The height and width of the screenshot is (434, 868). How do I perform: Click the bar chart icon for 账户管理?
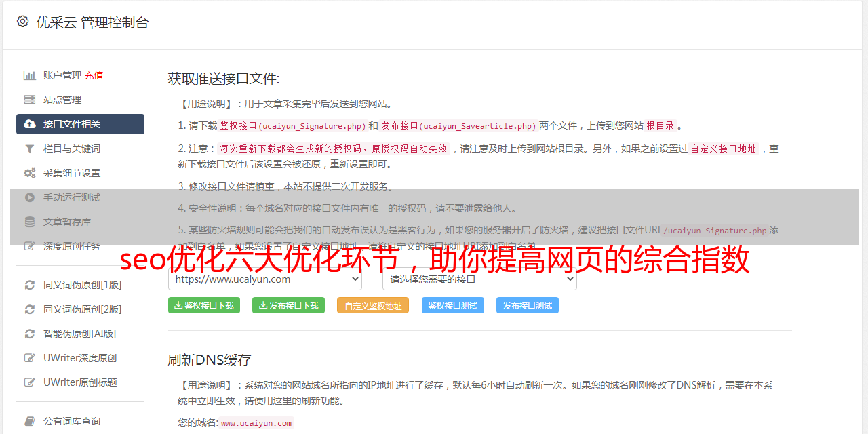pyautogui.click(x=30, y=75)
